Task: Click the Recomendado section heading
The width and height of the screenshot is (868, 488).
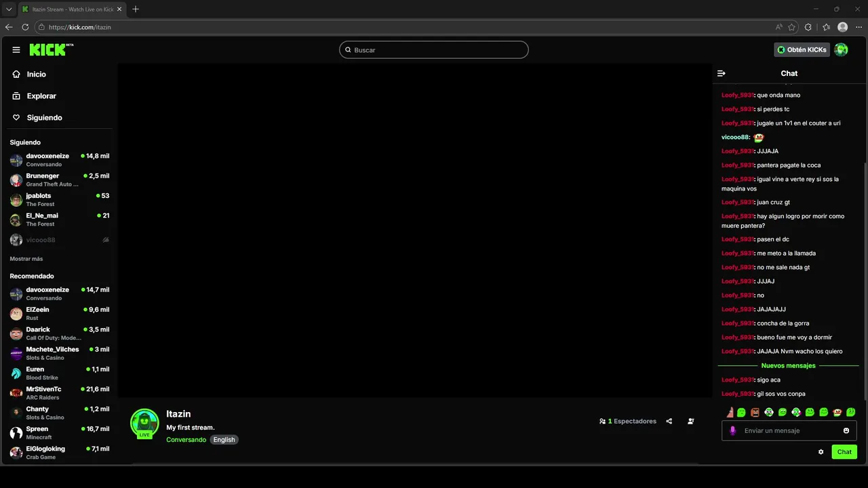Action: pos(32,277)
